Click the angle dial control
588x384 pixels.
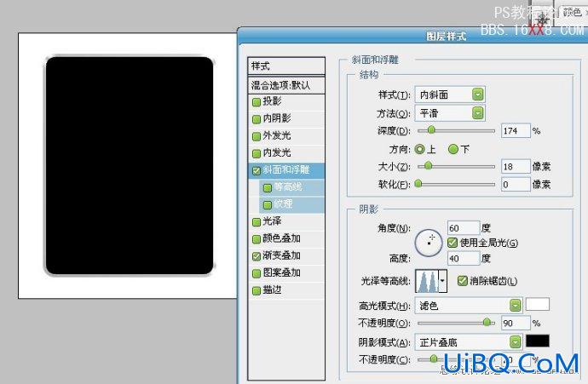tap(429, 243)
